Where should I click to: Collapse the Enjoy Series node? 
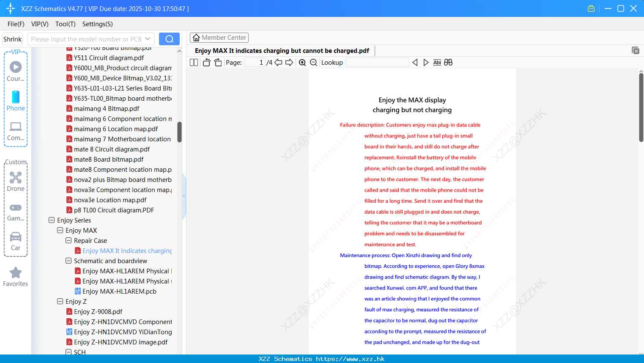[x=52, y=220]
